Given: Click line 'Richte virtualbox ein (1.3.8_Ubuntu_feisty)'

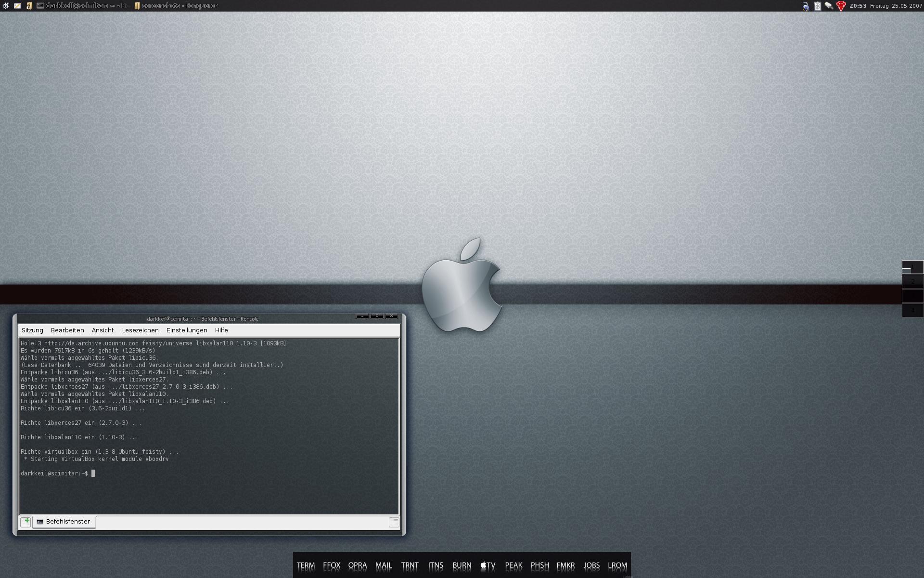Looking at the screenshot, I should (100, 452).
